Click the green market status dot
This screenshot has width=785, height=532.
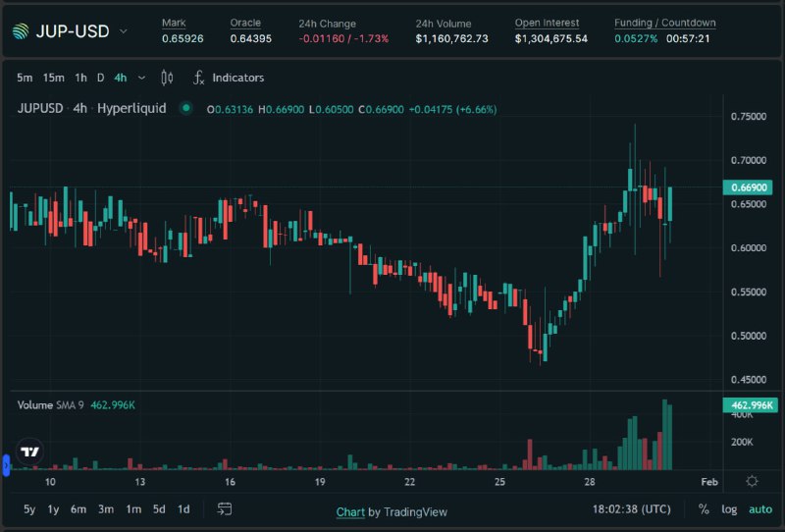[186, 108]
